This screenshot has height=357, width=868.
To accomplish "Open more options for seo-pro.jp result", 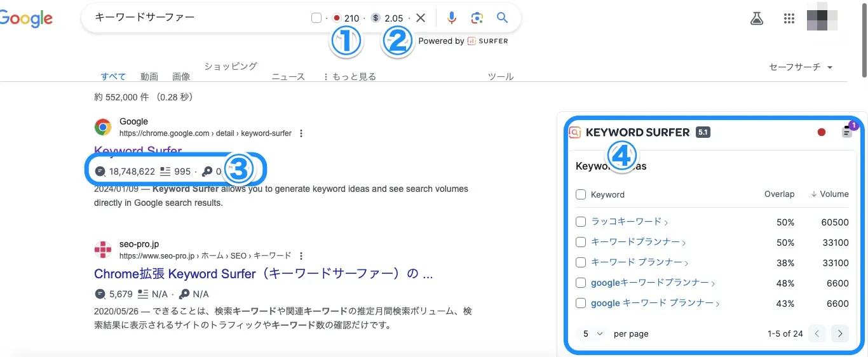I will click(x=301, y=256).
